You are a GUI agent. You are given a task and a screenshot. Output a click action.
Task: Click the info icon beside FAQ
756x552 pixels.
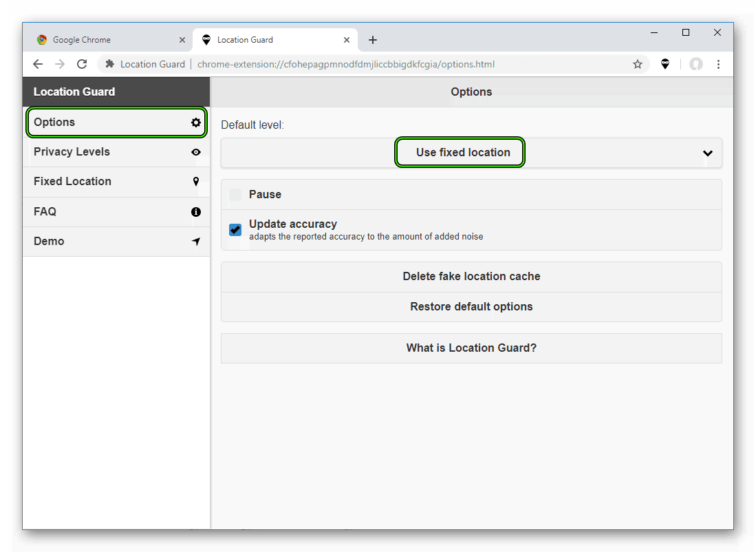pos(196,212)
